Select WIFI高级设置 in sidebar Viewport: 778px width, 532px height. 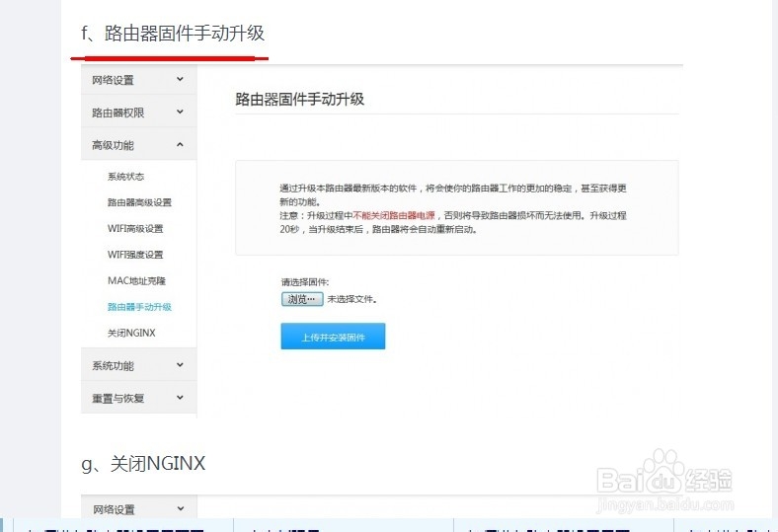pos(135,229)
